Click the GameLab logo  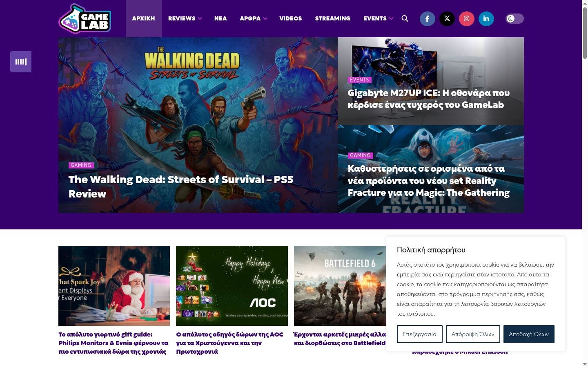(85, 18)
